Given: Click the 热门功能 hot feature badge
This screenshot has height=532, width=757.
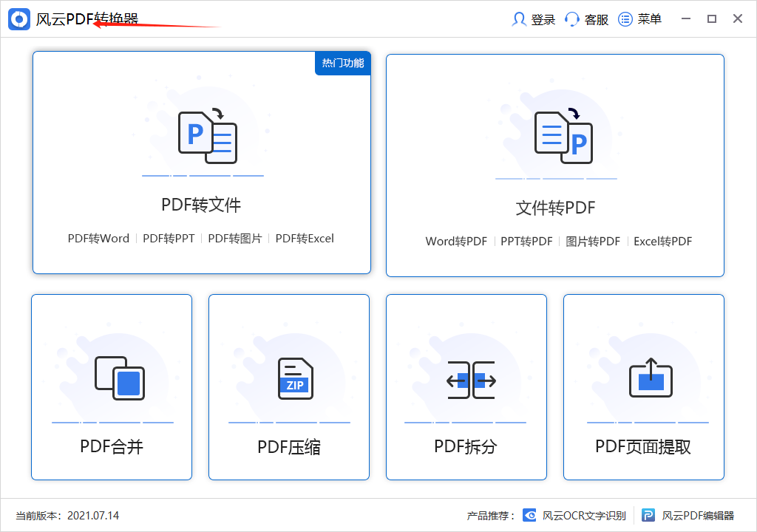Looking at the screenshot, I should pos(342,64).
